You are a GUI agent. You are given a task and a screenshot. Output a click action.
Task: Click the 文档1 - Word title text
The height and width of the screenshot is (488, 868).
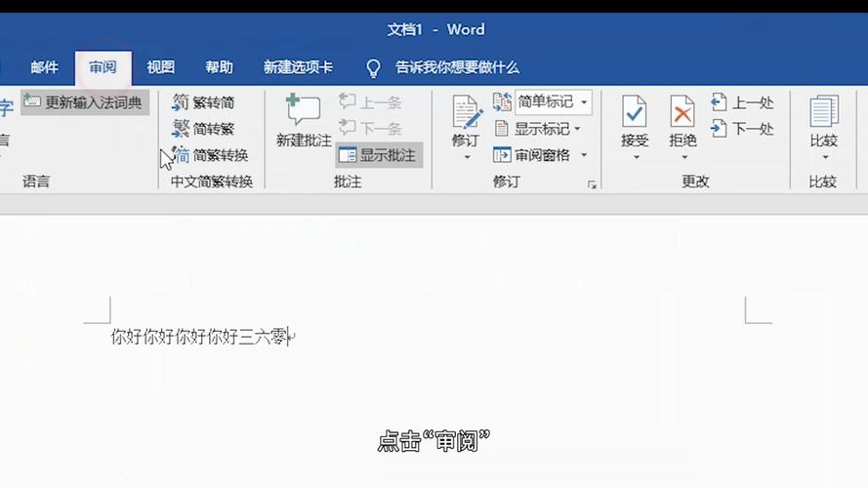(435, 29)
